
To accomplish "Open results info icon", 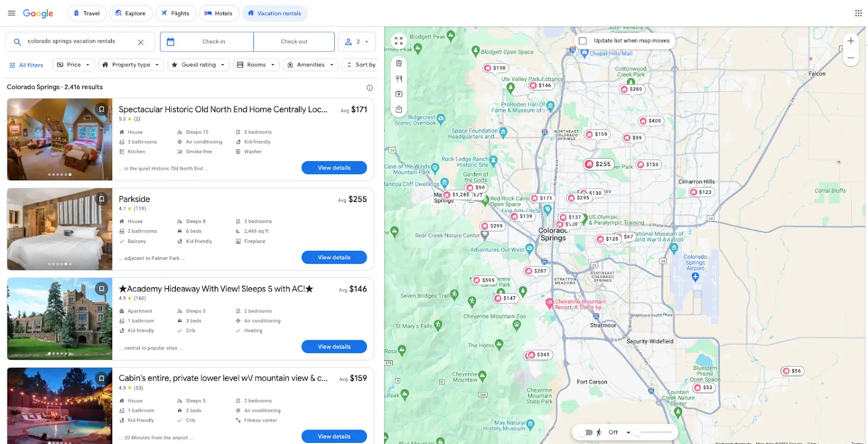I will tap(369, 87).
